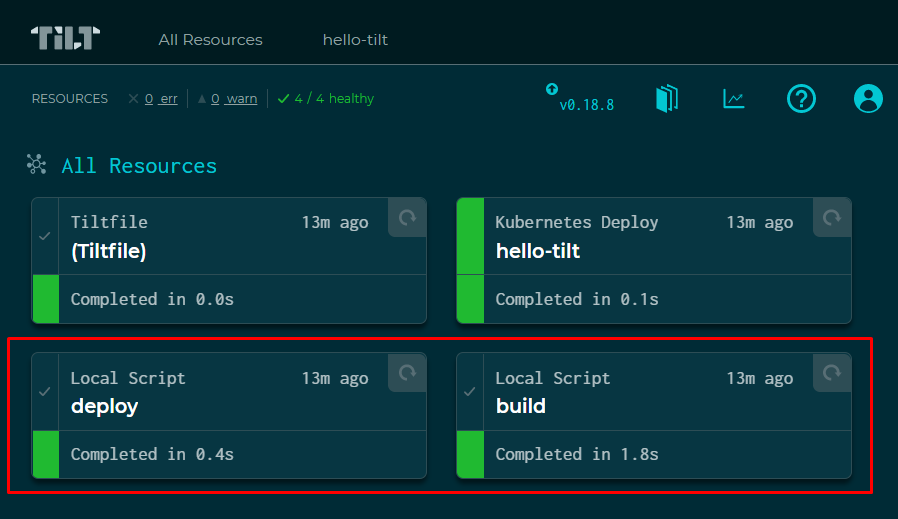Click the Tiltfile card checkmark status
The height and width of the screenshot is (519, 898).
tap(45, 236)
